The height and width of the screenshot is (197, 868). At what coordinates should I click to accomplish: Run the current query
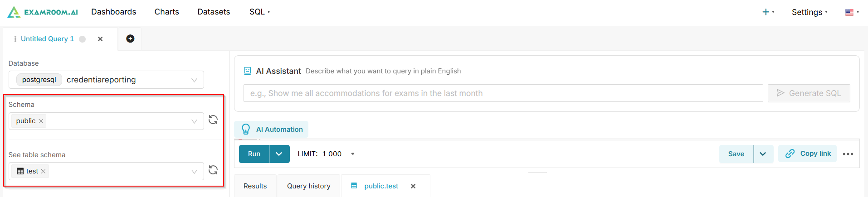[x=254, y=154]
